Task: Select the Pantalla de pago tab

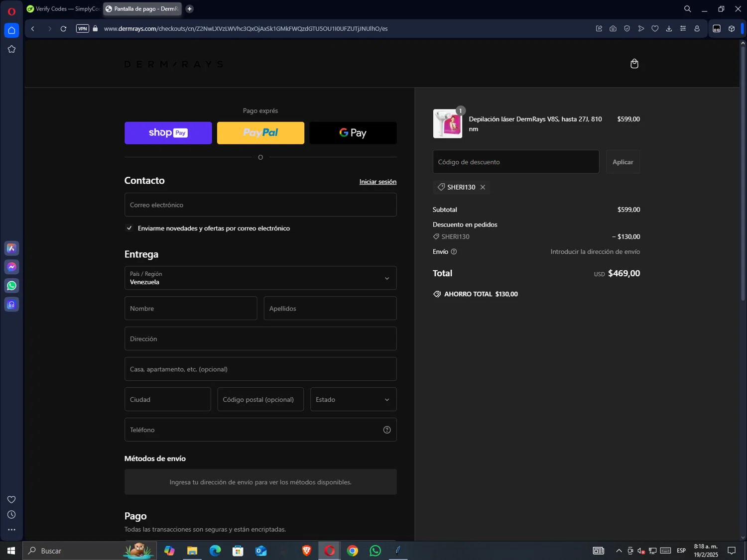Action: [142, 9]
